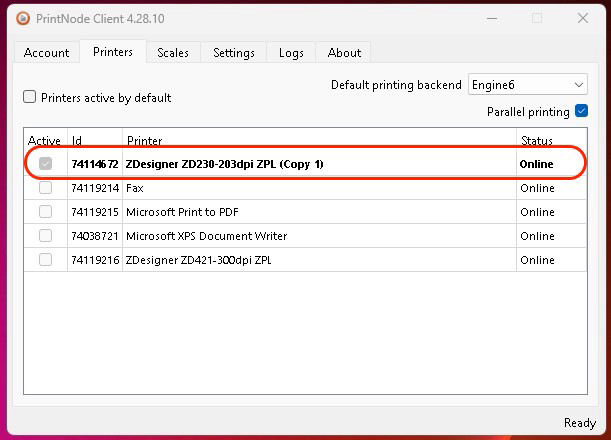Sort the list by Printer column header
The width and height of the screenshot is (611, 440).
318,140
